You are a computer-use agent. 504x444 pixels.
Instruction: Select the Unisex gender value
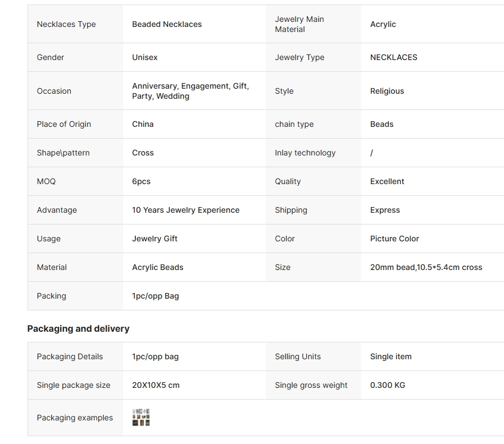144,57
